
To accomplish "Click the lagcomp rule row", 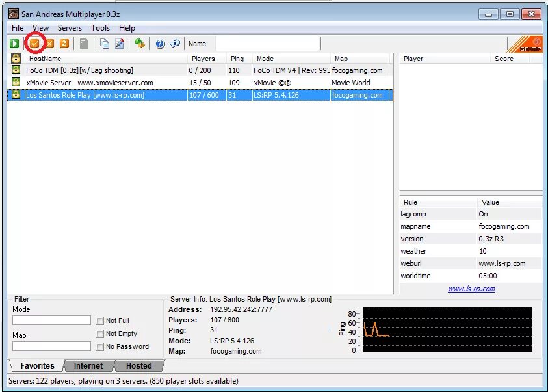I will [x=471, y=214].
